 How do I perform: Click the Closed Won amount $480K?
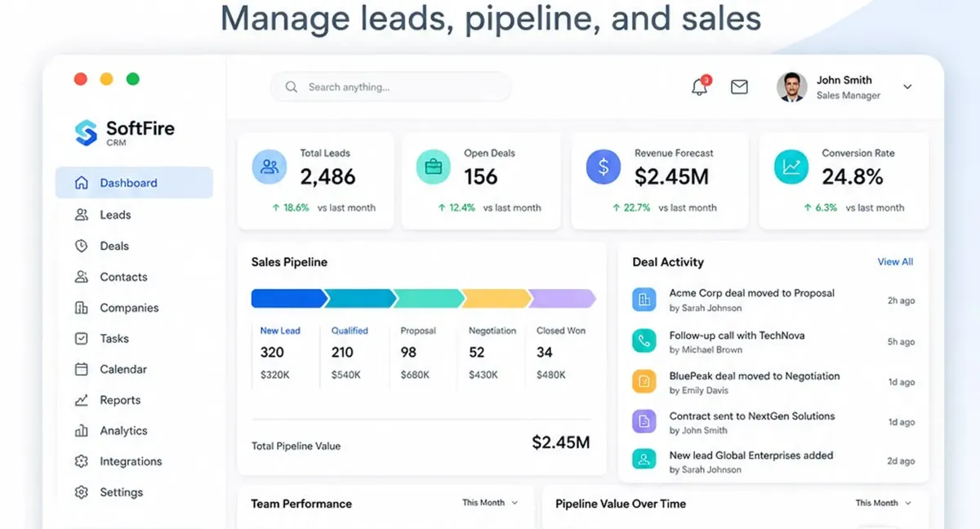coord(551,375)
